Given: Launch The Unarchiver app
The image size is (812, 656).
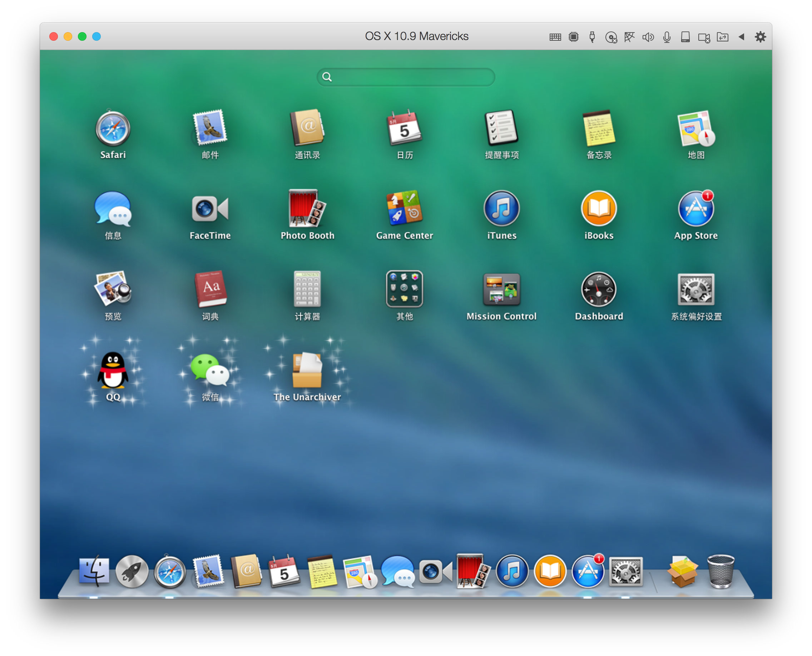Looking at the screenshot, I should pyautogui.click(x=307, y=370).
